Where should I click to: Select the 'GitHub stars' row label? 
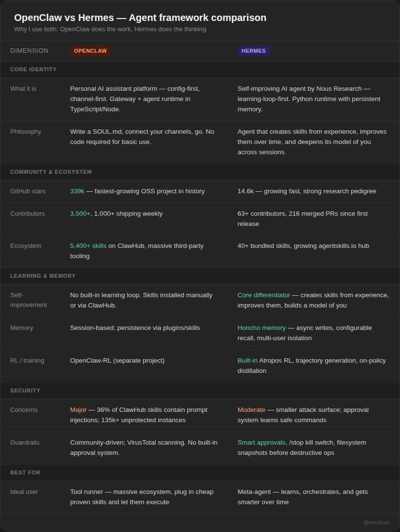28,191
